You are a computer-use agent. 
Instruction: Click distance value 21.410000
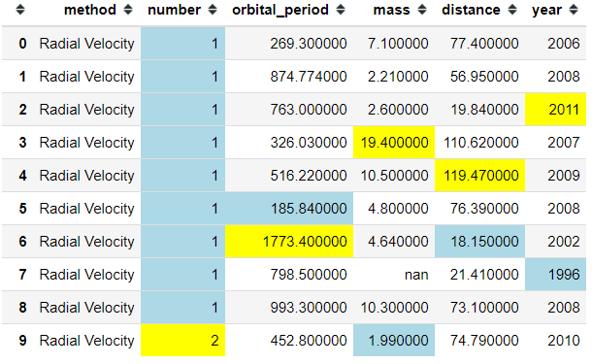[484, 275]
